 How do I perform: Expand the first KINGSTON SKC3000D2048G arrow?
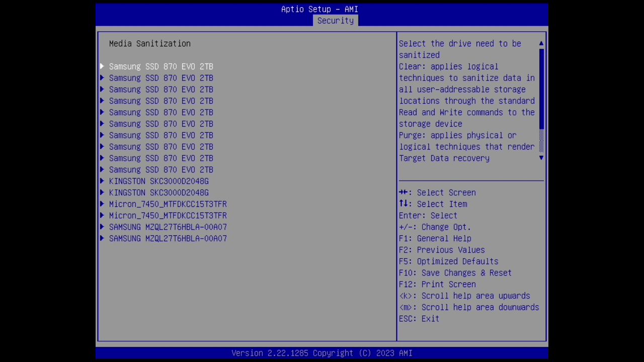coord(102,181)
